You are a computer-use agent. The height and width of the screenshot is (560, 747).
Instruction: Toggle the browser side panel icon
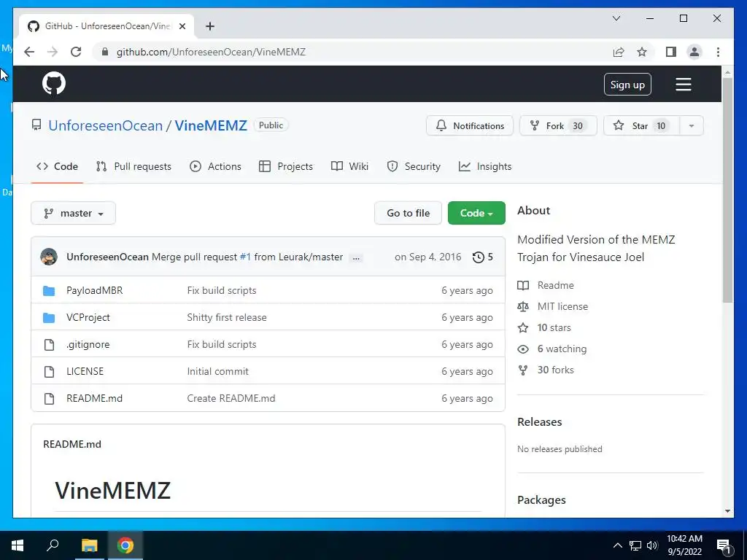[671, 52]
